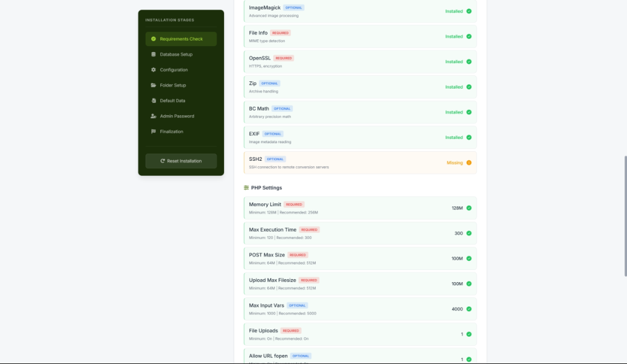
Task: Click the OPTIONAL badge next to BC Math
Action: [282, 109]
